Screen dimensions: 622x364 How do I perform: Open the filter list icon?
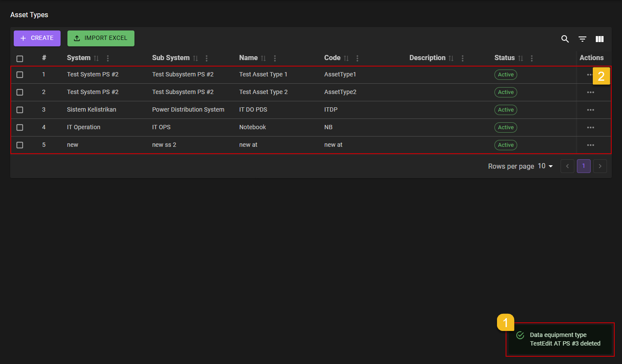coord(582,39)
